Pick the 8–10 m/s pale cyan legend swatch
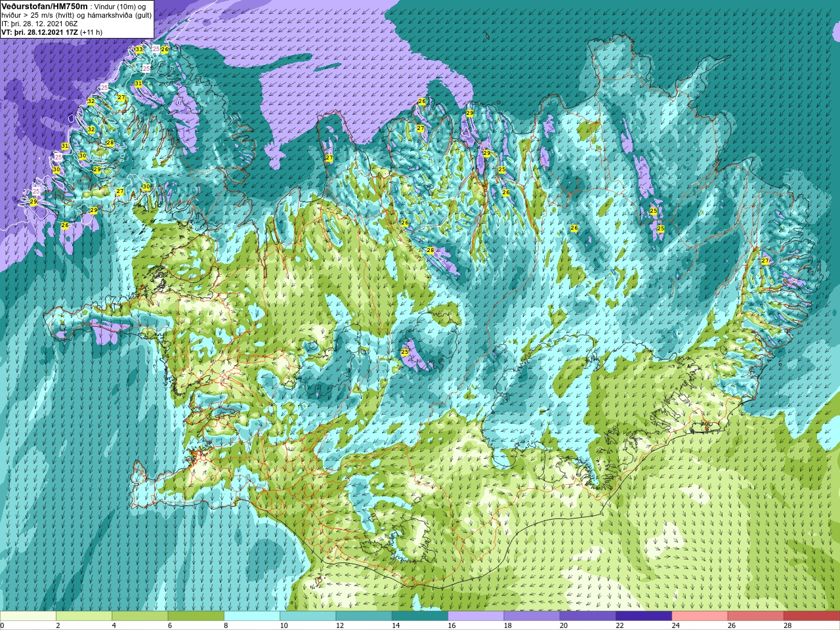The height and width of the screenshot is (630, 840). [252, 616]
